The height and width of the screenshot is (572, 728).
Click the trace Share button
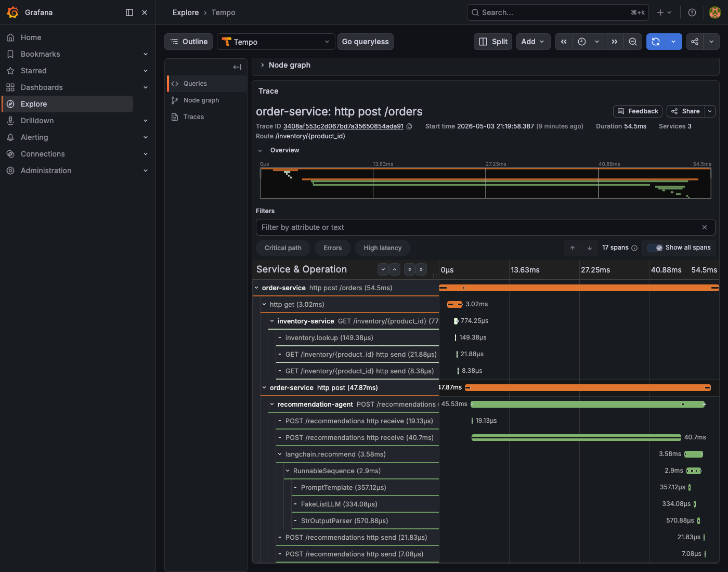click(685, 111)
